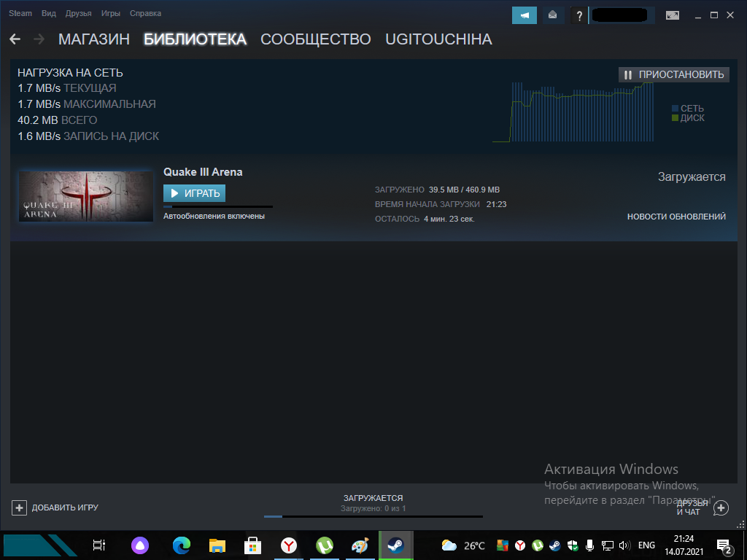Click the plus icon next to Добавить игру

click(x=19, y=507)
